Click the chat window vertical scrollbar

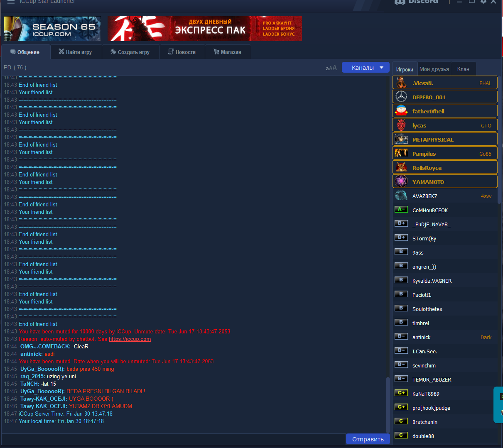coord(388,405)
